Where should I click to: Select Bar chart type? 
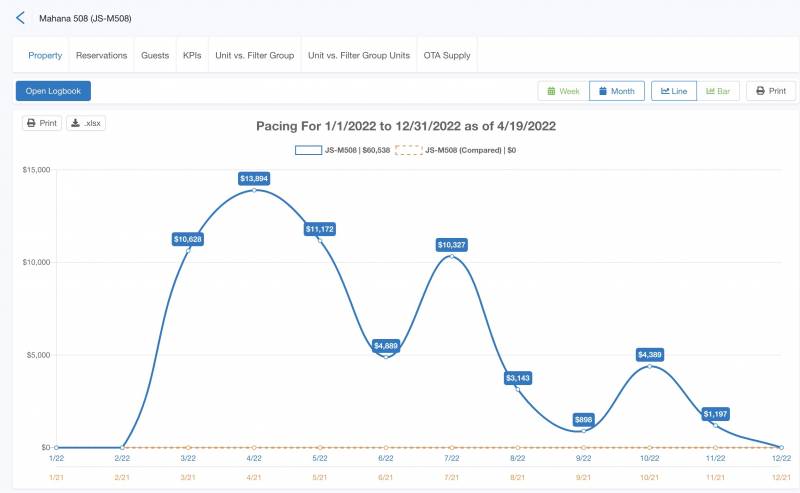pyautogui.click(x=718, y=91)
